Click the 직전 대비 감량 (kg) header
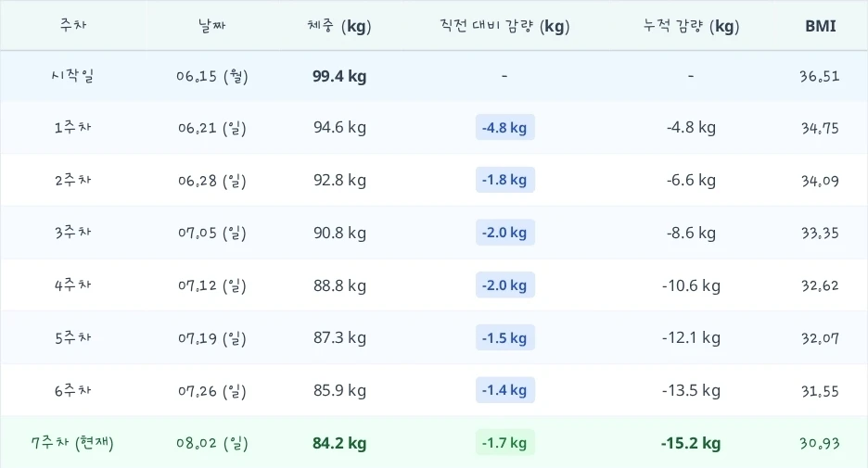This screenshot has height=468, width=868. click(504, 26)
